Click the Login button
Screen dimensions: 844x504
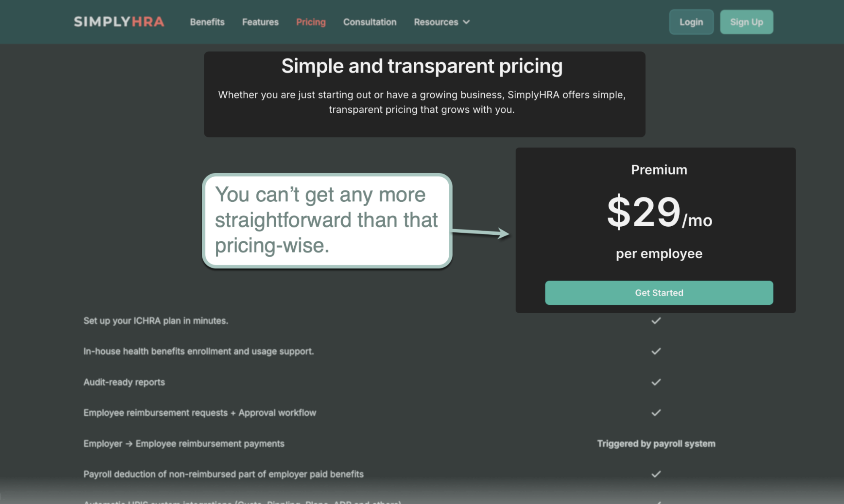click(691, 22)
